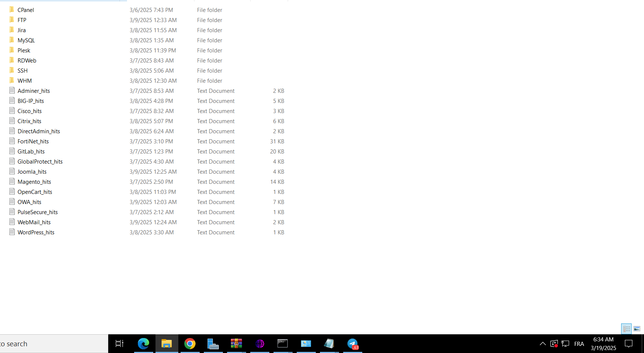Image resolution: width=644 pixels, height=353 pixels.
Task: Select the DirectAdmin_hits file name
Action: 39,131
